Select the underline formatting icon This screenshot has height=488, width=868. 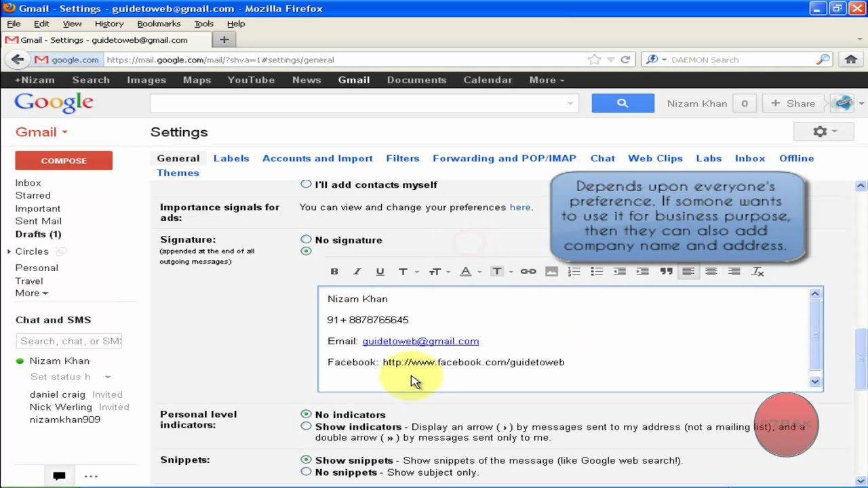tap(380, 271)
